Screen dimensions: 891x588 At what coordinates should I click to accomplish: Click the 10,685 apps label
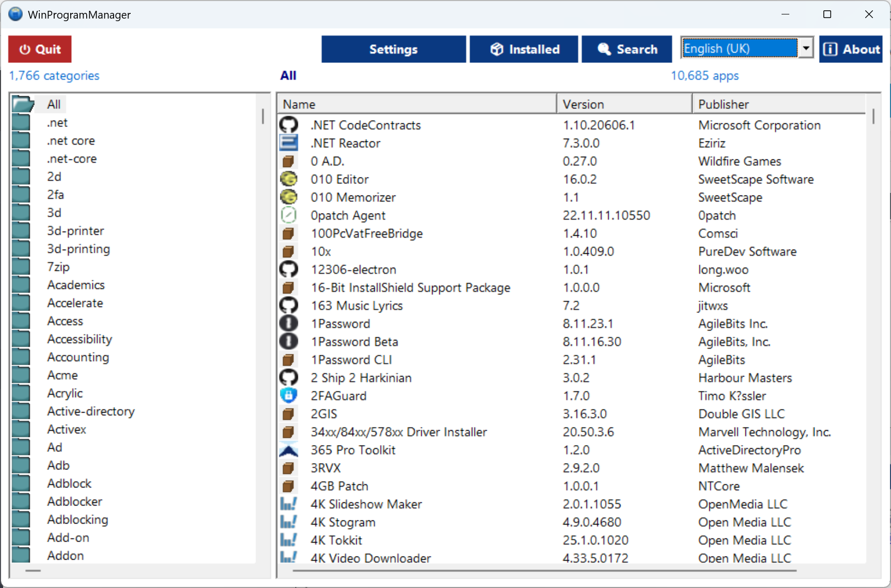click(x=705, y=75)
